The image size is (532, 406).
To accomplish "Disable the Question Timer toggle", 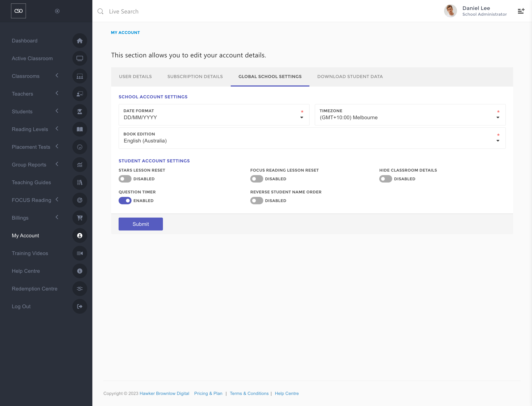I will pos(125,201).
